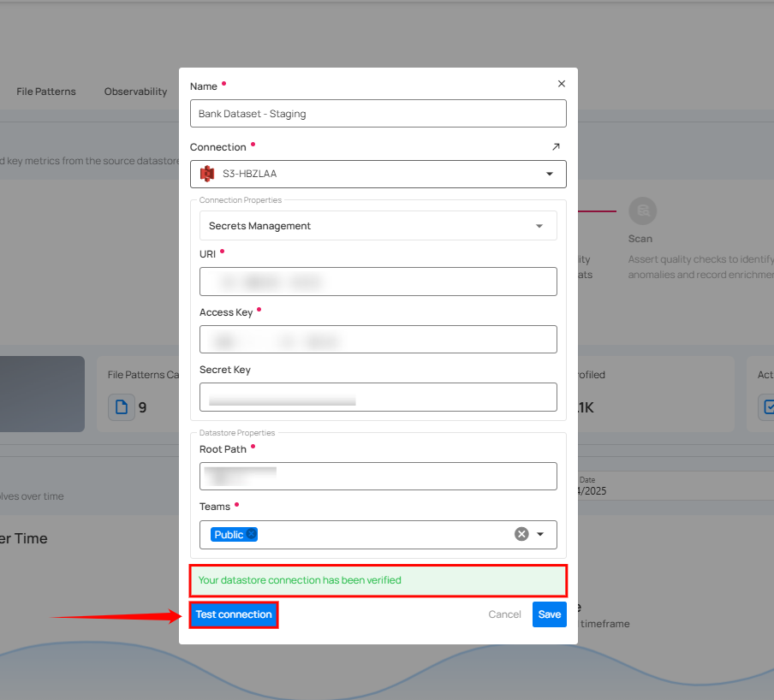Switch to the Observability tab
Viewport: 774px width, 700px height.
click(x=135, y=92)
